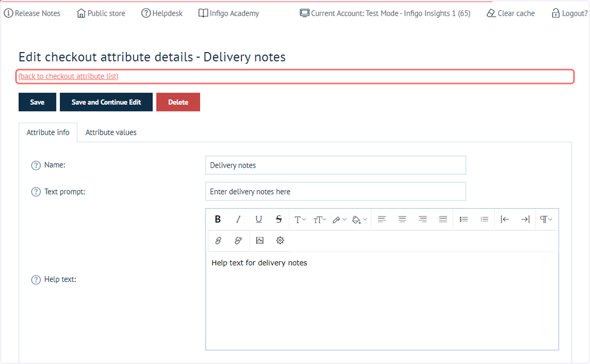Show help tooltip for Name field
The height and width of the screenshot is (364, 590).
tap(36, 166)
